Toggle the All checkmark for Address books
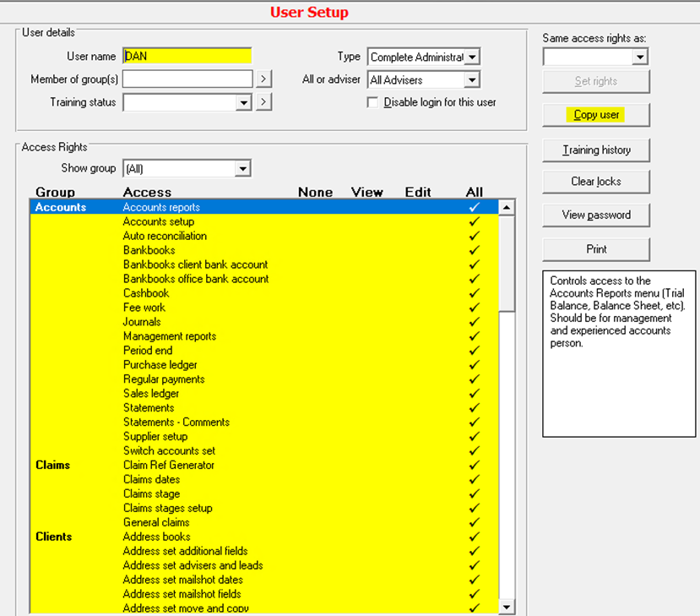The width and height of the screenshot is (700, 616). tap(474, 537)
